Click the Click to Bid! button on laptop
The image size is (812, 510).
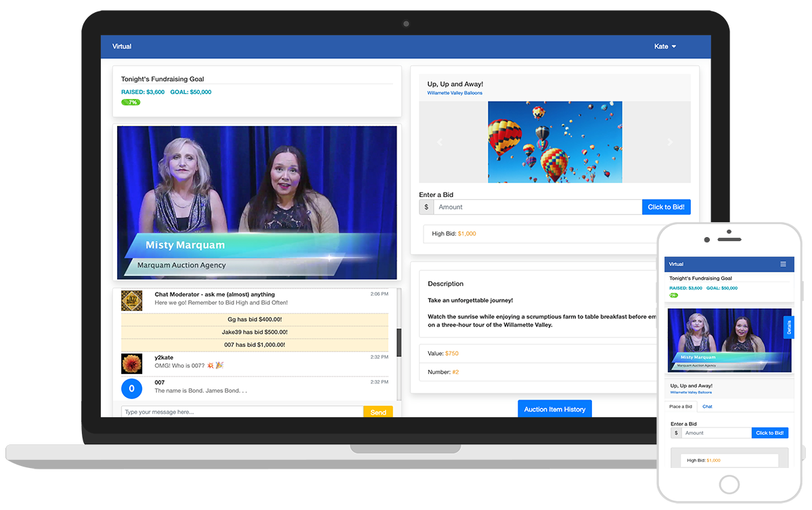666,207
